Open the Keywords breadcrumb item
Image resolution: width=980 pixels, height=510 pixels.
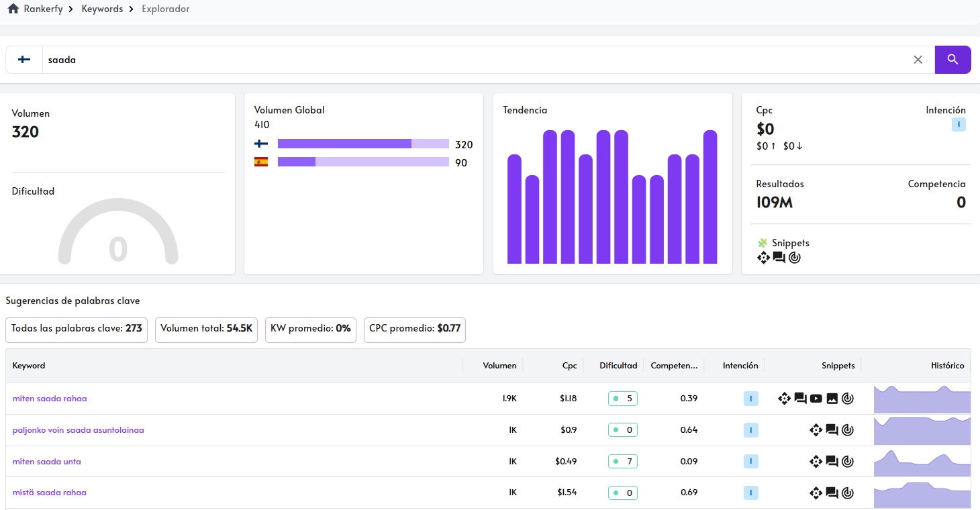pyautogui.click(x=102, y=9)
